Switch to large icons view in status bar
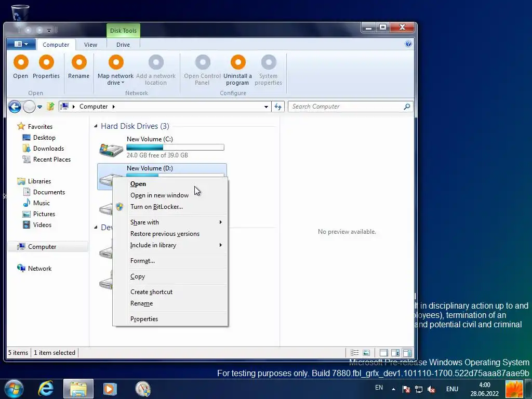This screenshot has width=532, height=399. (x=366, y=353)
